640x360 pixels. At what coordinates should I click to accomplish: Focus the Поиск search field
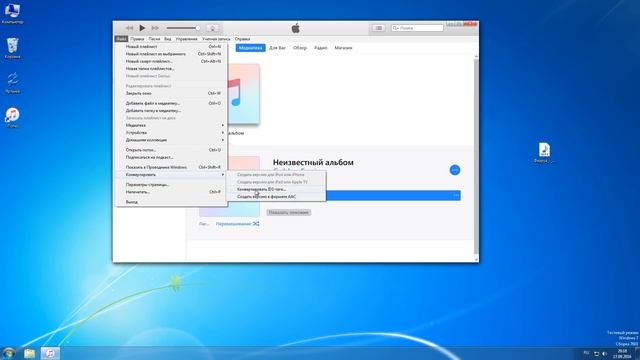click(x=417, y=28)
